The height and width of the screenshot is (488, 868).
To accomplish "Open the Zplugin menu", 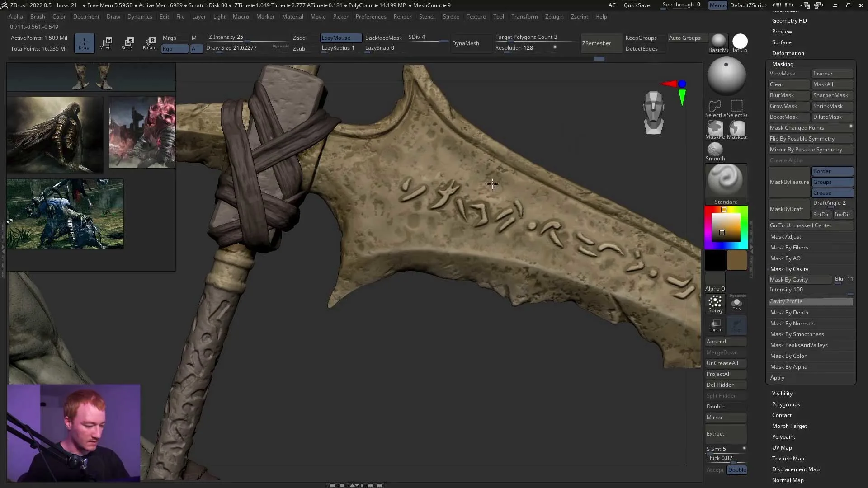I will point(554,17).
